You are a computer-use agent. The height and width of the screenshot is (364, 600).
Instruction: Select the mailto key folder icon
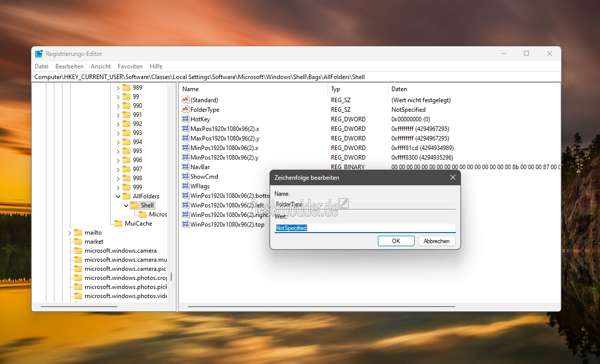tap(78, 233)
